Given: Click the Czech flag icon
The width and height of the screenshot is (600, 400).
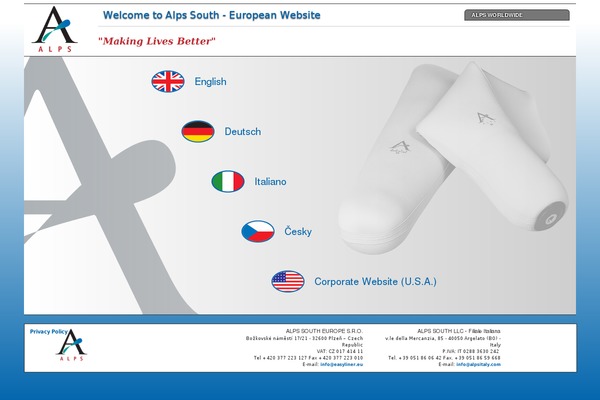Looking at the screenshot, I should coord(258,231).
